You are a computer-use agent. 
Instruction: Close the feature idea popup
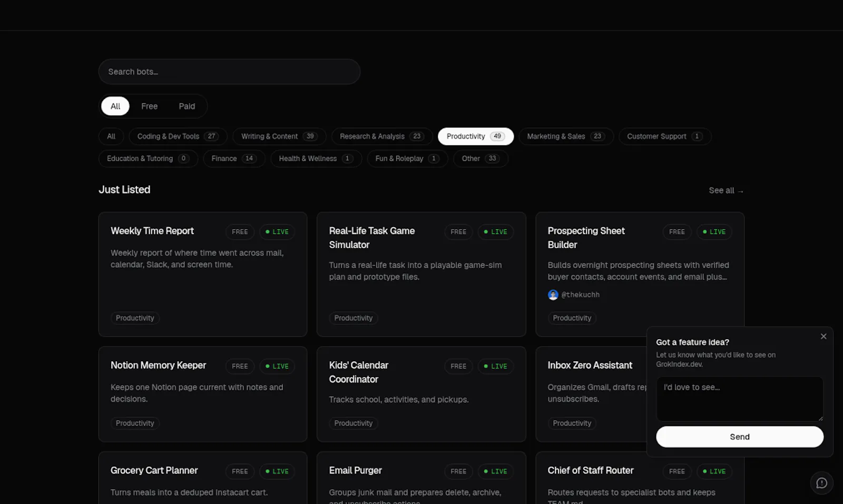[824, 337]
